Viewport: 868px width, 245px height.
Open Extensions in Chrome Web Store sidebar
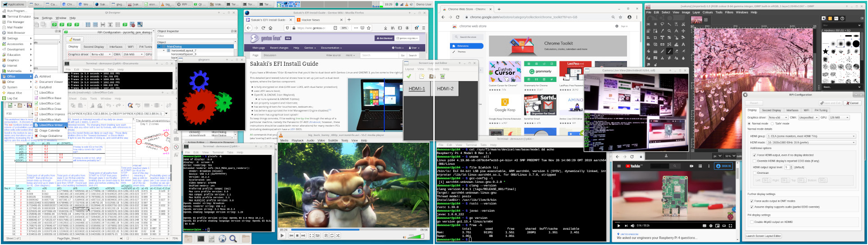[x=466, y=46]
